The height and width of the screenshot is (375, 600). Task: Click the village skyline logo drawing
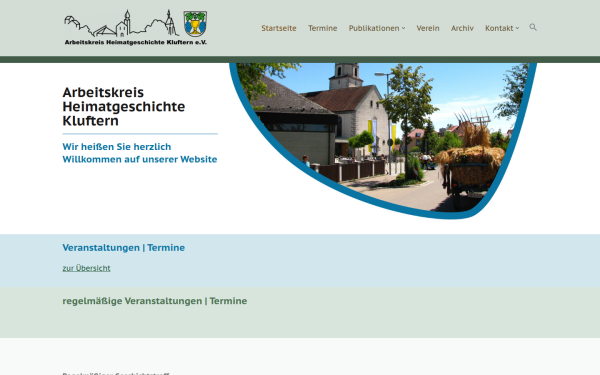tap(121, 23)
